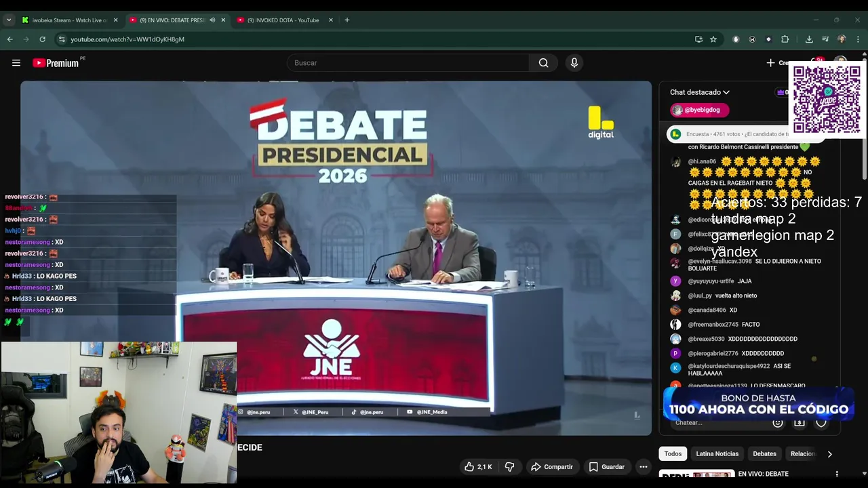868x488 pixels.
Task: Reload the page with refresh icon
Action: coord(42,39)
